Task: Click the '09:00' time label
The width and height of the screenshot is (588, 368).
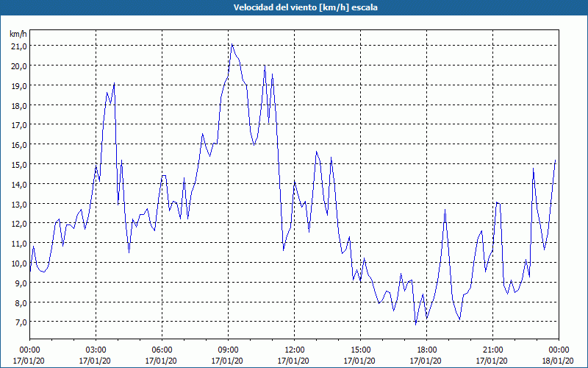Action: click(228, 350)
